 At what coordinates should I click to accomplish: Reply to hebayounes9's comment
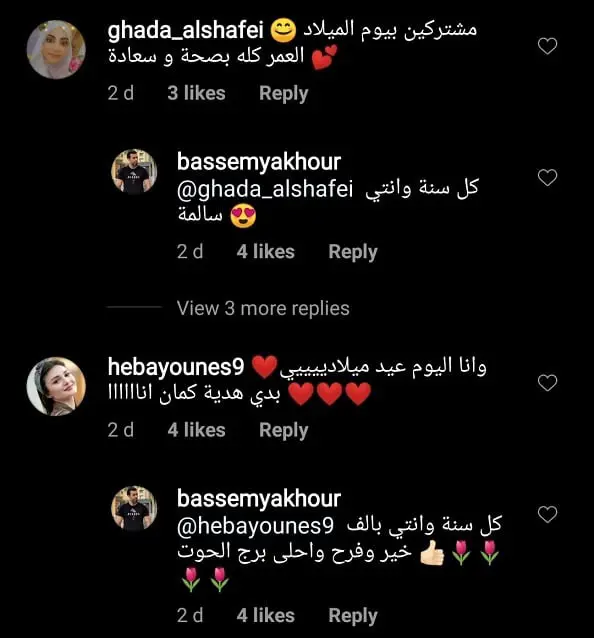click(284, 430)
